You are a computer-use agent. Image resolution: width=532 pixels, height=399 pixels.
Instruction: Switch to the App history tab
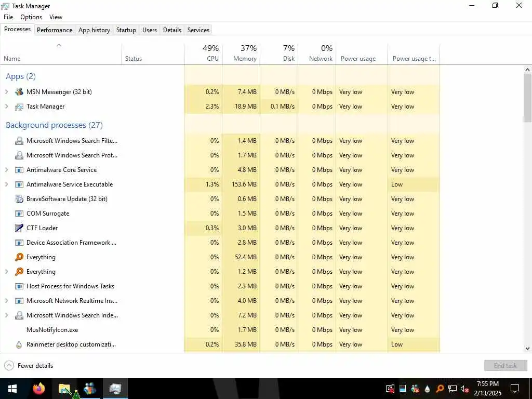click(95, 30)
